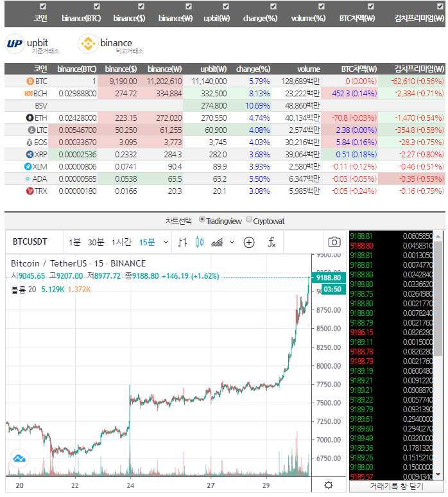Image resolution: width=448 pixels, height=497 pixels.
Task: Select the Tradingview chart radio button
Action: tap(202, 219)
